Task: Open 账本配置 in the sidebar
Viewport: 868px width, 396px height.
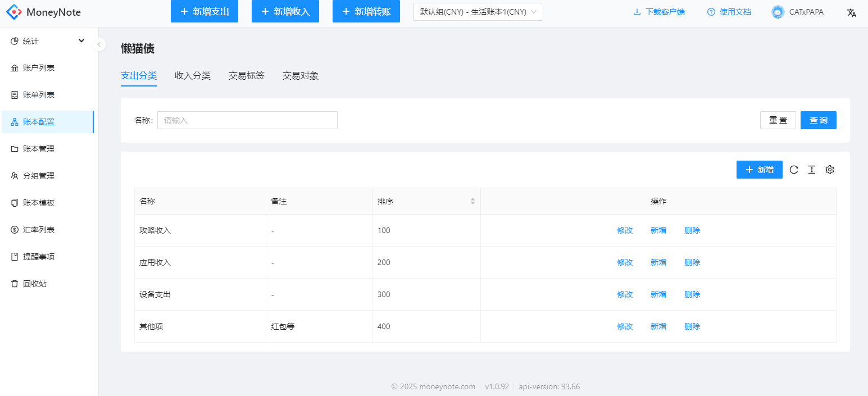Action: [x=48, y=122]
